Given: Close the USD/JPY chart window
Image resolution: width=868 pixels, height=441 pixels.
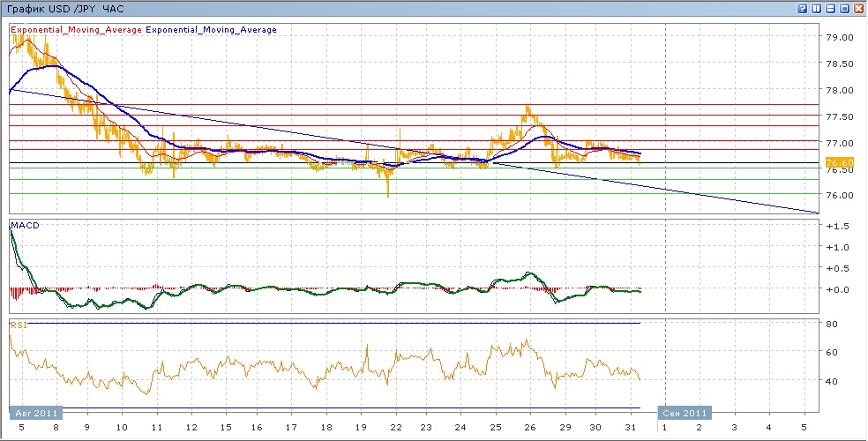Looking at the screenshot, I should pyautogui.click(x=858, y=8).
